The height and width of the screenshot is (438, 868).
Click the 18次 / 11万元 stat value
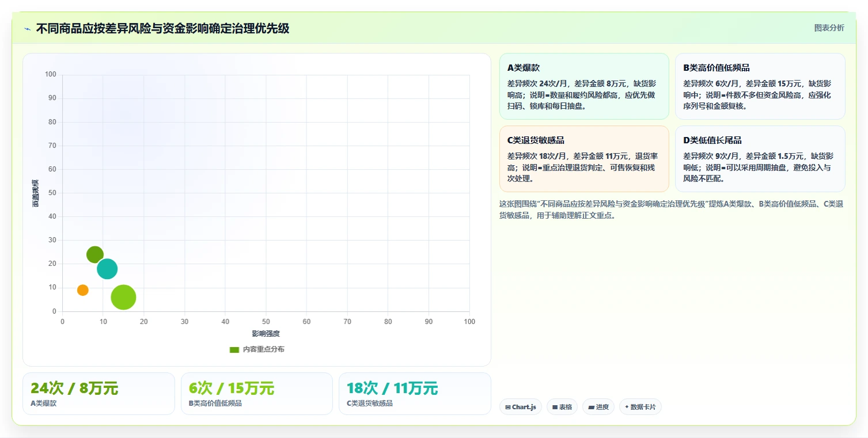click(x=392, y=389)
